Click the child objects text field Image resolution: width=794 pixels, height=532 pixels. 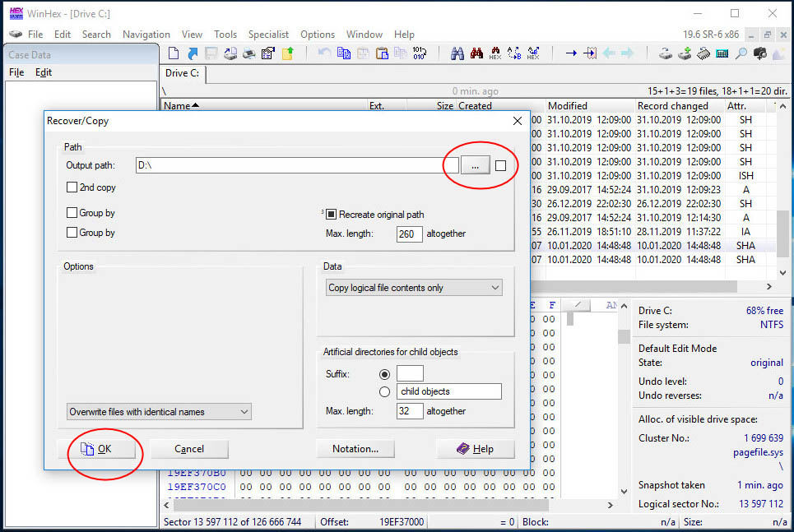[449, 391]
